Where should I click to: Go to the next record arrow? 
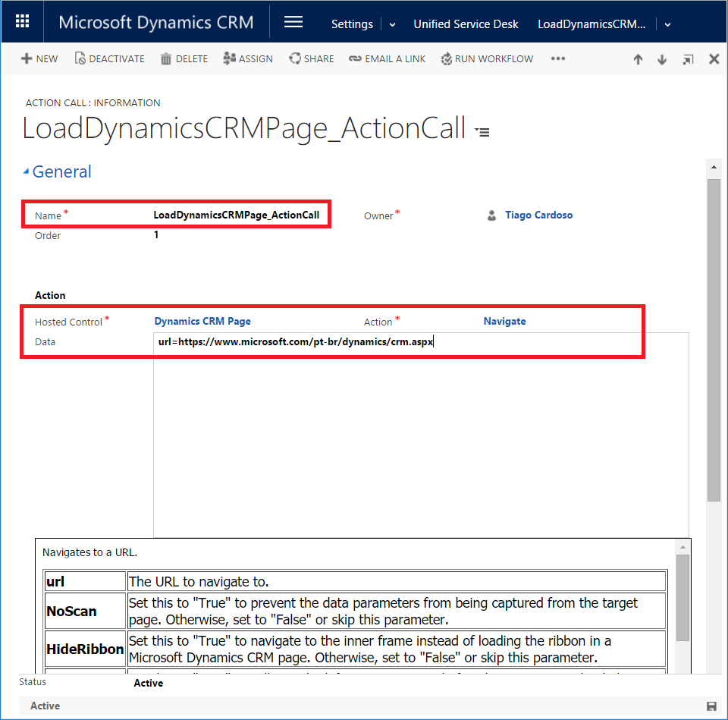[x=662, y=59]
